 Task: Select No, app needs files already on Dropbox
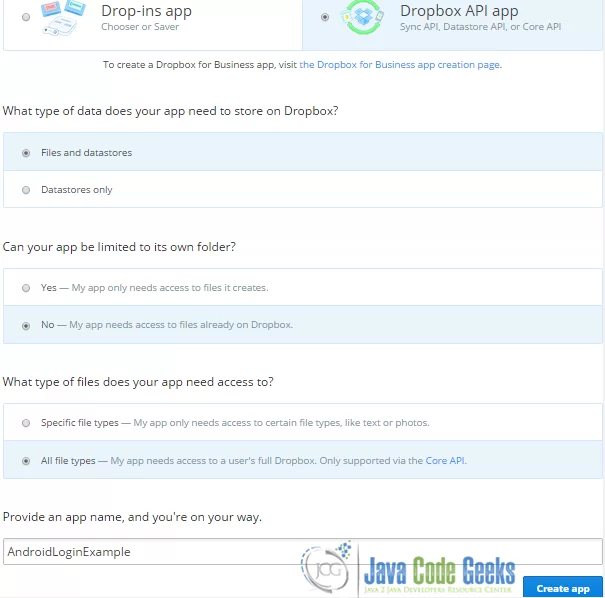[x=26, y=326]
